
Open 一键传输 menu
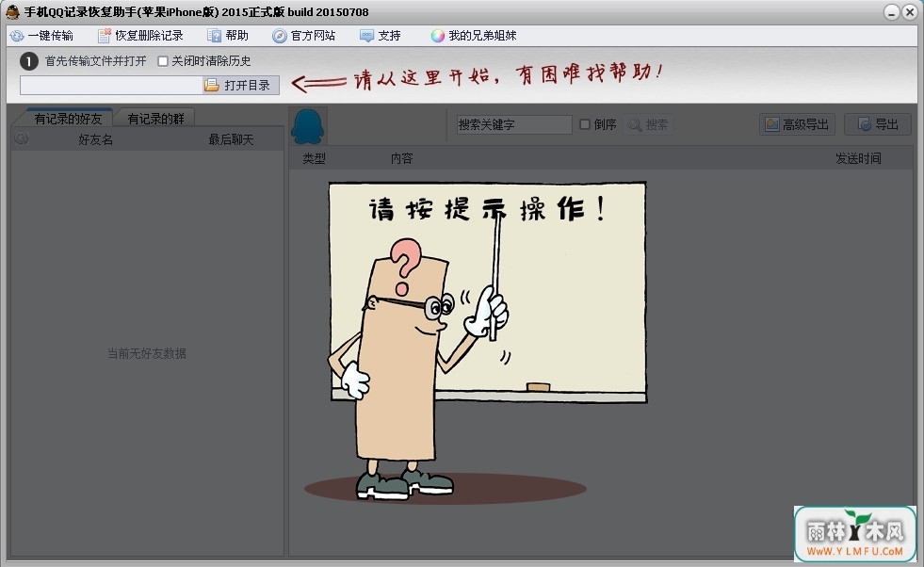tap(41, 36)
